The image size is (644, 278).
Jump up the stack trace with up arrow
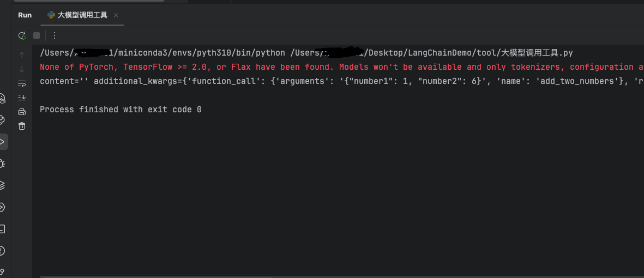coord(22,55)
